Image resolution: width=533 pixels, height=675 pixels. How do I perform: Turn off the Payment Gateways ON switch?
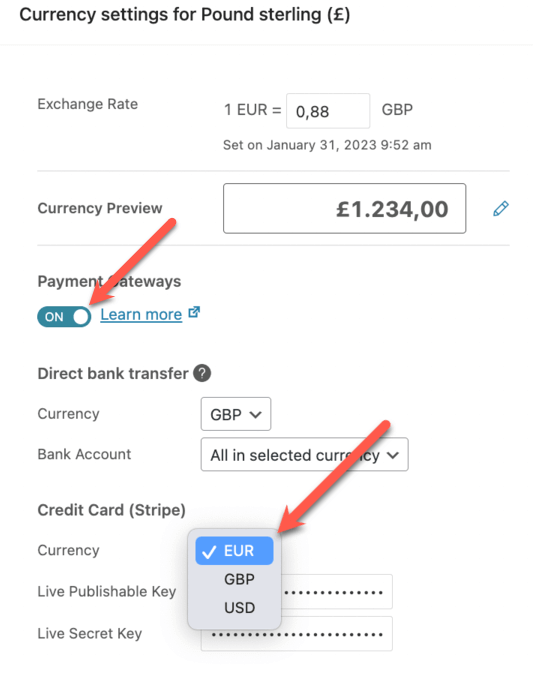[64, 317]
